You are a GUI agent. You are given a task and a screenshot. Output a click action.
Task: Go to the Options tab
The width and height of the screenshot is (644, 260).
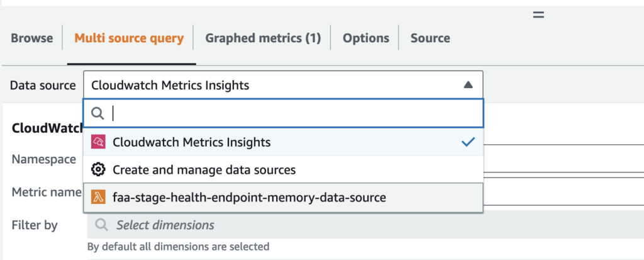coord(366,38)
